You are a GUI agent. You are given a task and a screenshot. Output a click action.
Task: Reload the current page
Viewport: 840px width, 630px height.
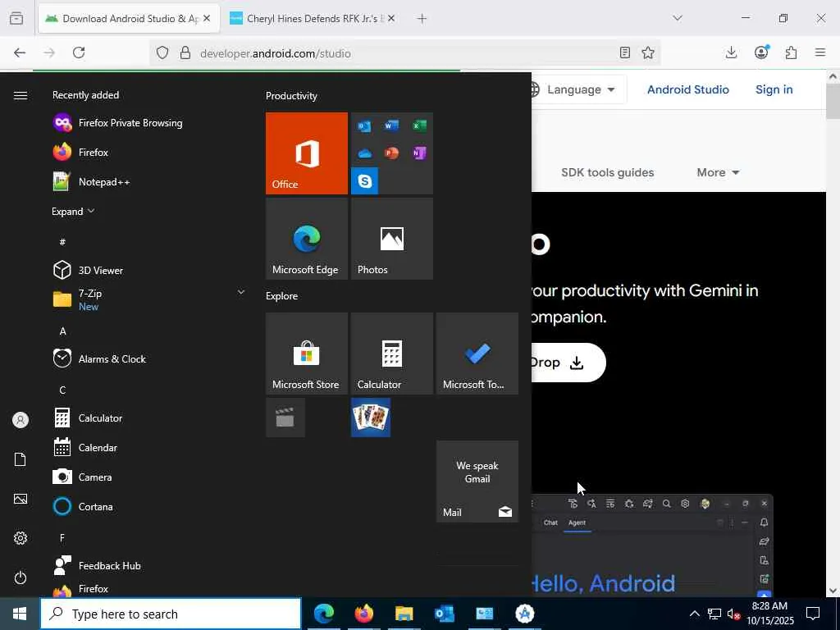tap(79, 52)
